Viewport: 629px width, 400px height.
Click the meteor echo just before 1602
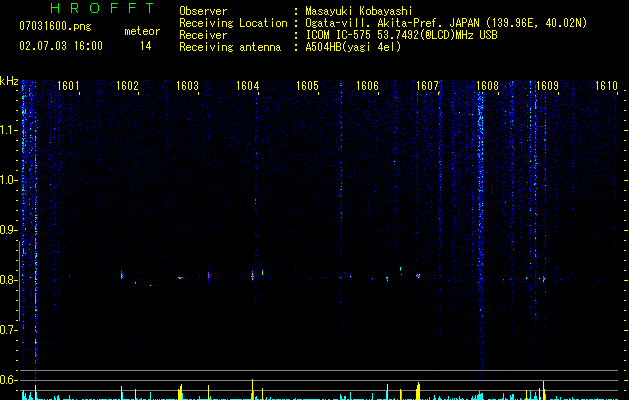click(x=122, y=275)
